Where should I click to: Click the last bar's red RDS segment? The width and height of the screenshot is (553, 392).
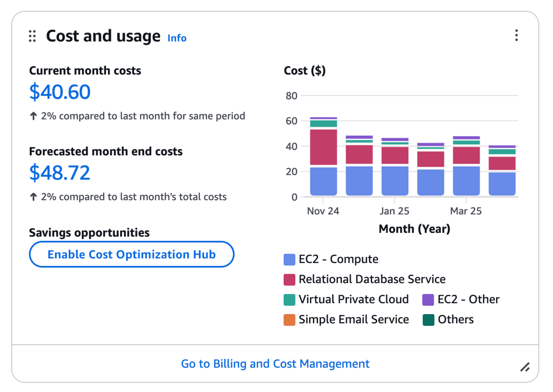[x=502, y=163]
